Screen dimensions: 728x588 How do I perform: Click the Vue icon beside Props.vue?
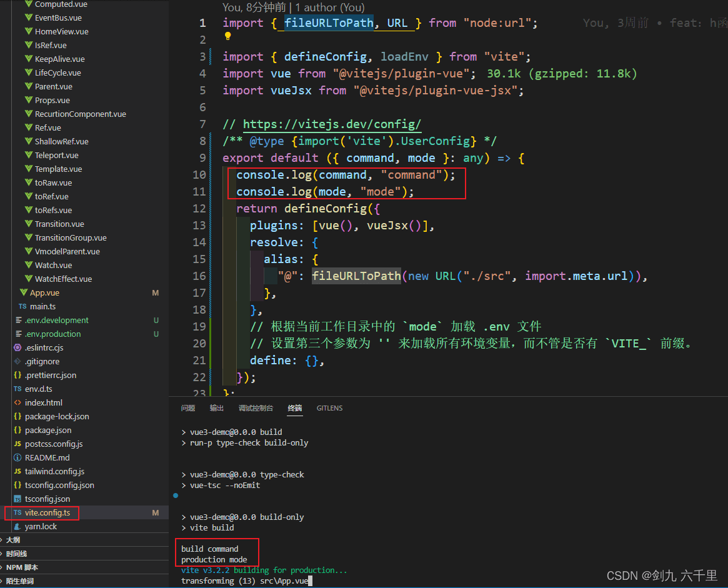[29, 100]
